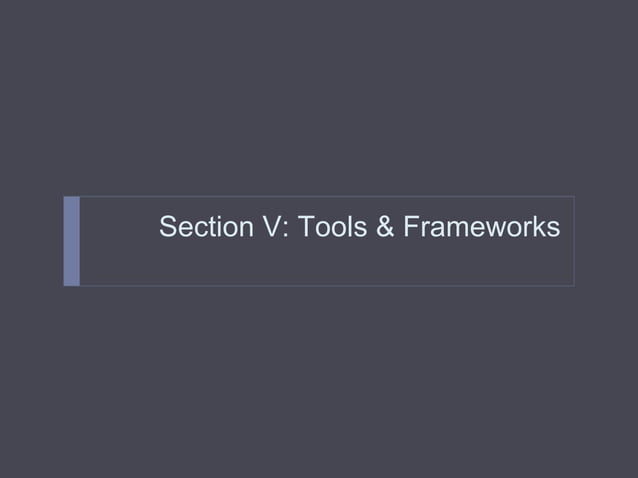The image size is (638, 478).
Task: Click the bottom border of the title box
Action: point(330,286)
